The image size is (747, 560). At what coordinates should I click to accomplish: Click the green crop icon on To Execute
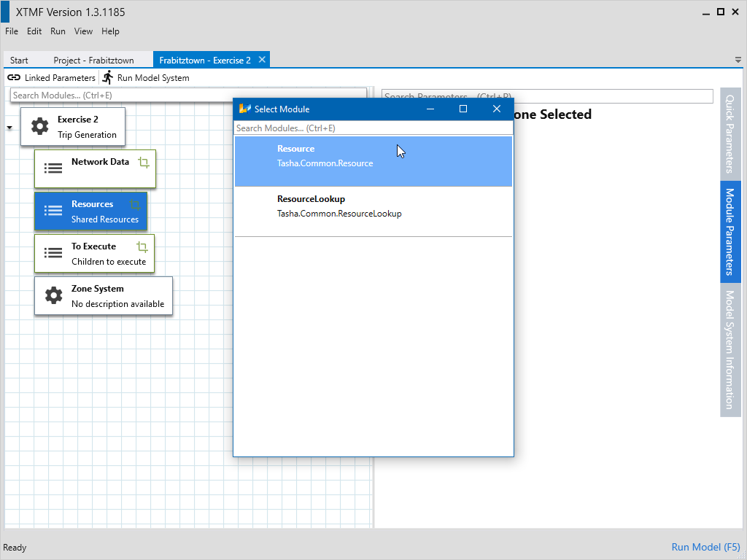coord(142,247)
